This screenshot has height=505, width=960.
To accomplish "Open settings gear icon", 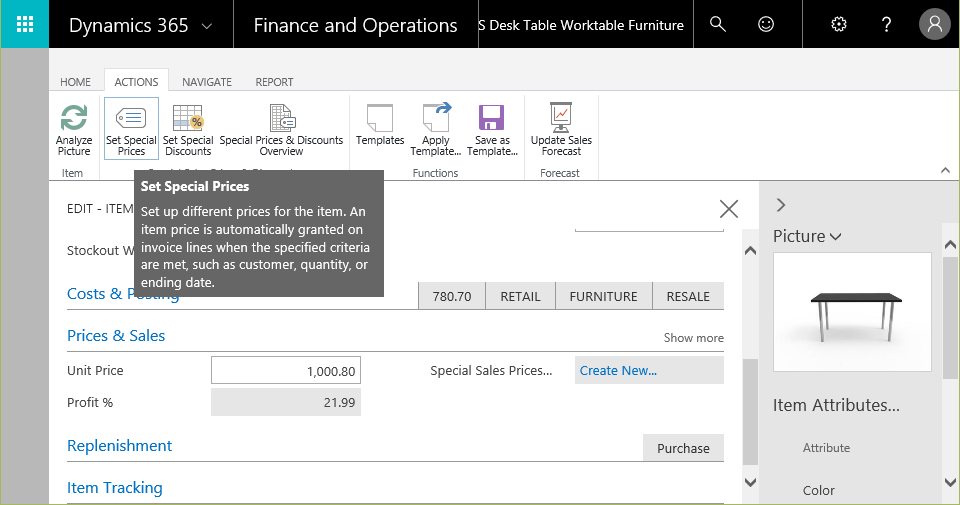I will [839, 24].
